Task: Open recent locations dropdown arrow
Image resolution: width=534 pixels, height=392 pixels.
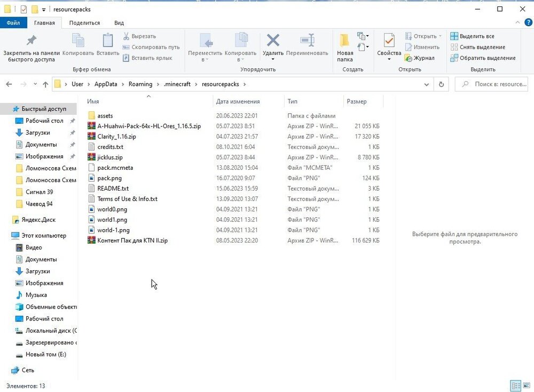Action: [x=35, y=84]
